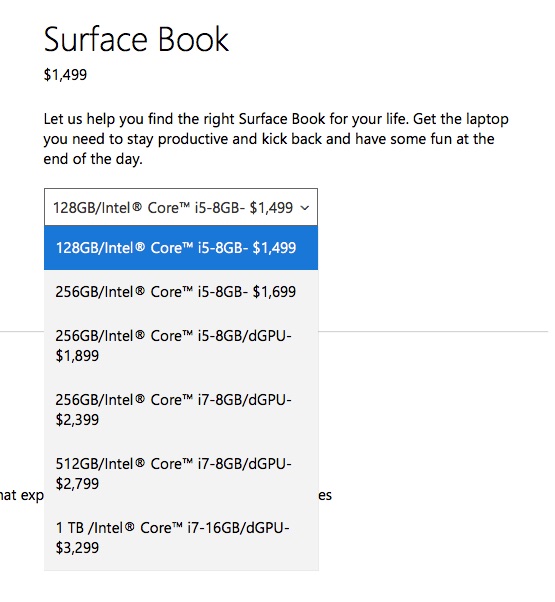The image size is (555, 602).
Task: Click partially hidden 'es' text beside dropdown
Action: 325,496
